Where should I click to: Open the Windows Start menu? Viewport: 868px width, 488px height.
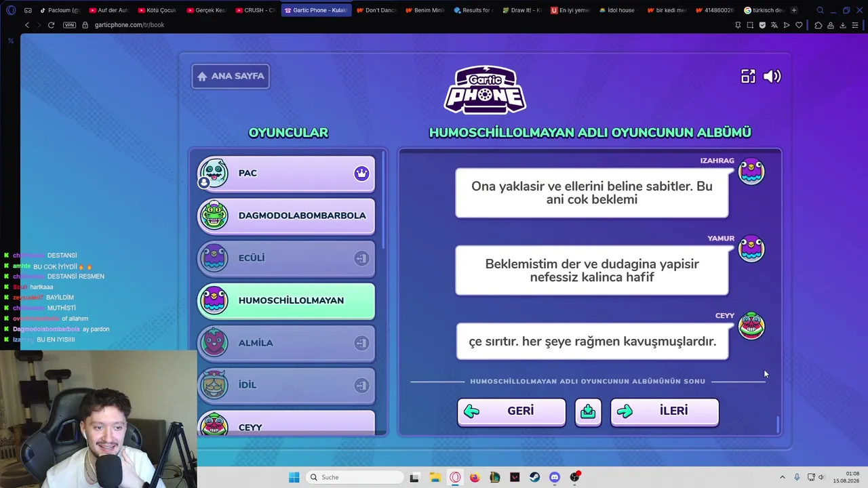click(294, 477)
